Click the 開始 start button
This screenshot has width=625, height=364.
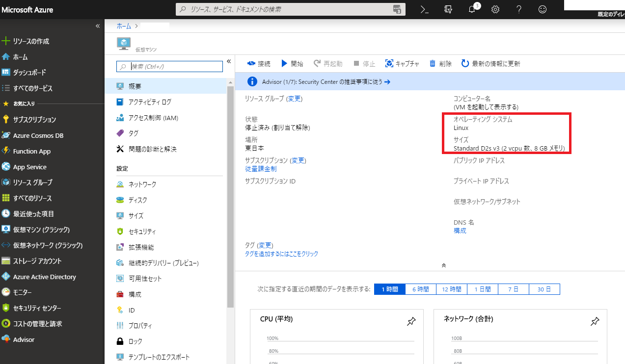[292, 64]
